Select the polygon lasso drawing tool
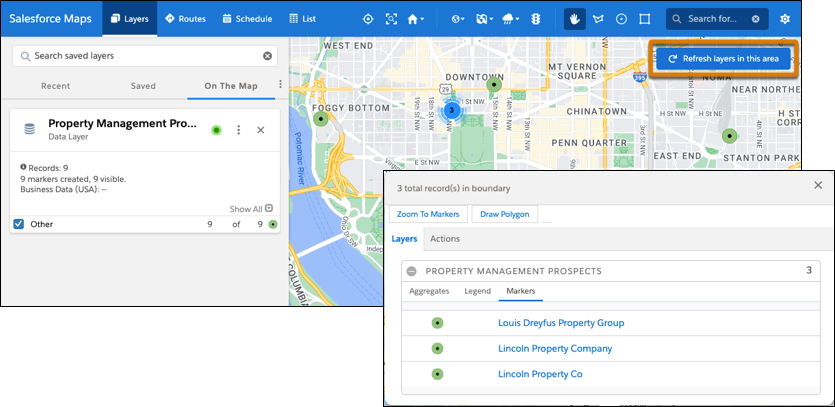Viewport: 835px width, 407px height. coord(598,19)
